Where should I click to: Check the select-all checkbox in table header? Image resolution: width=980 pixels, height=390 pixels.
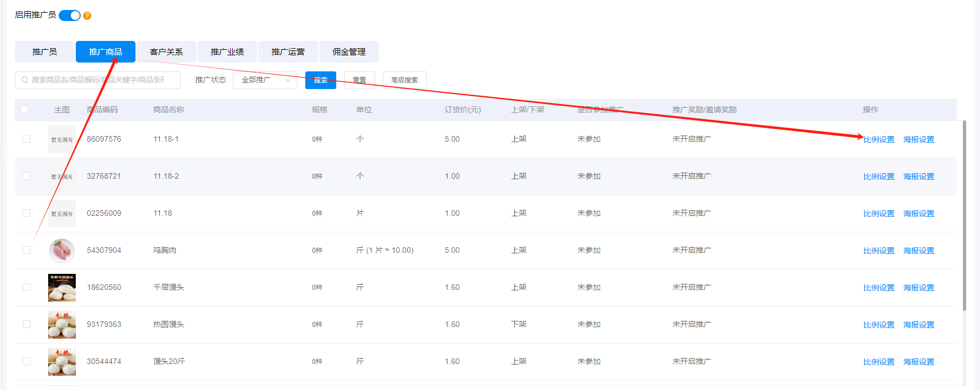point(24,110)
